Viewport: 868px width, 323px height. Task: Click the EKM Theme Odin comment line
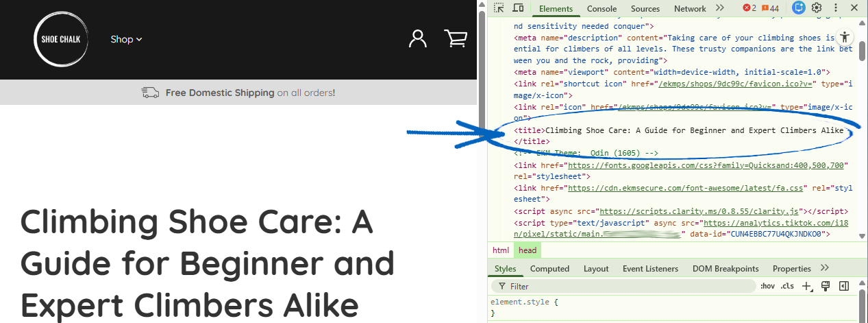[586, 153]
